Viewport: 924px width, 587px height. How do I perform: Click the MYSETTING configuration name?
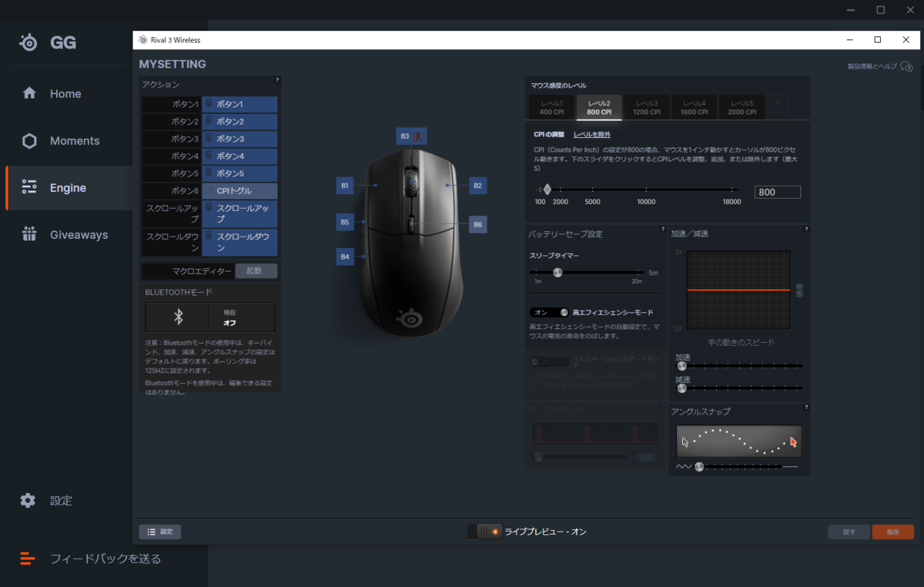172,64
